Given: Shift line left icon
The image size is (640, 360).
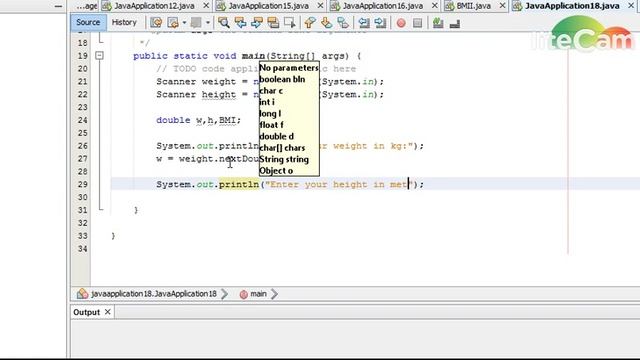Looking at the screenshot, I should point(364,23).
